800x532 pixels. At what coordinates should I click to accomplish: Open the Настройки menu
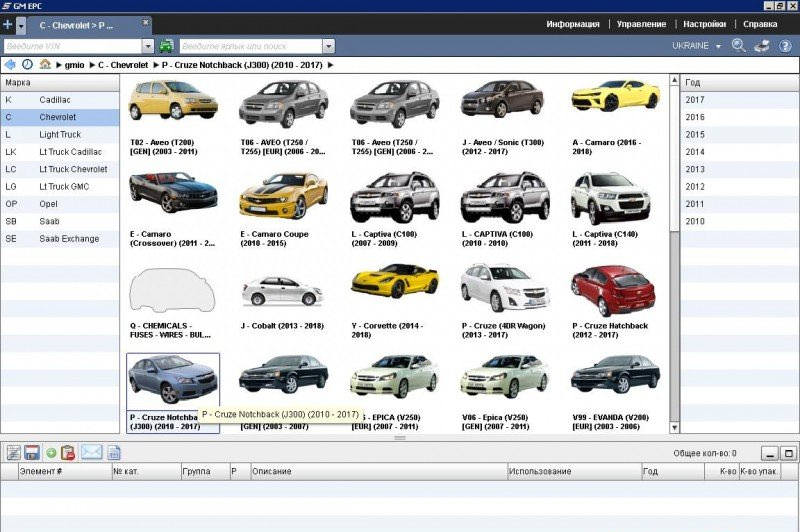click(704, 24)
